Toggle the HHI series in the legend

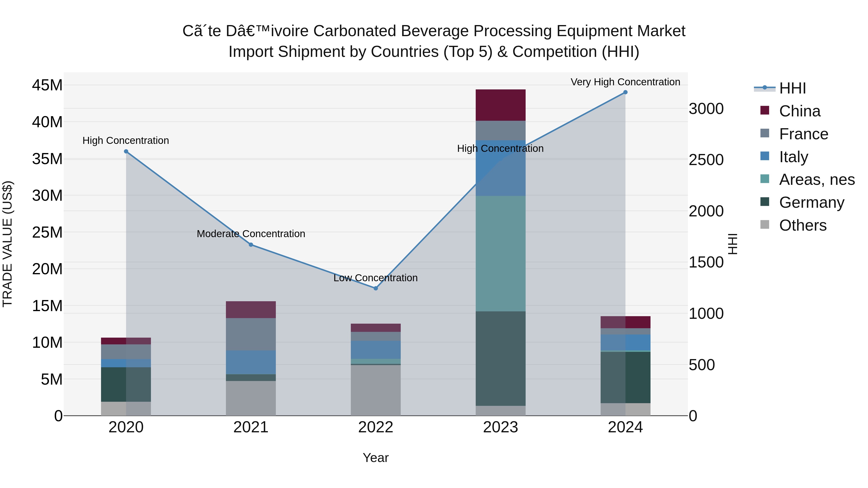click(780, 88)
